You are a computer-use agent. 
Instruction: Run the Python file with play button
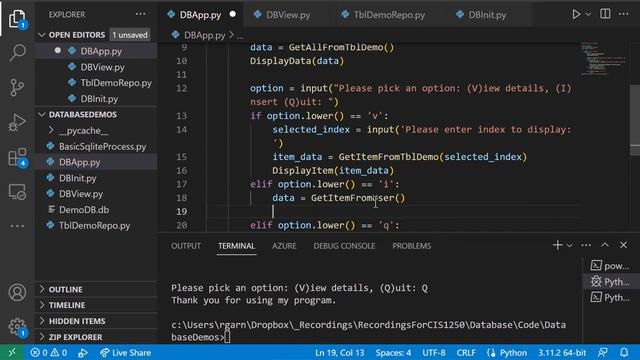click(x=576, y=14)
